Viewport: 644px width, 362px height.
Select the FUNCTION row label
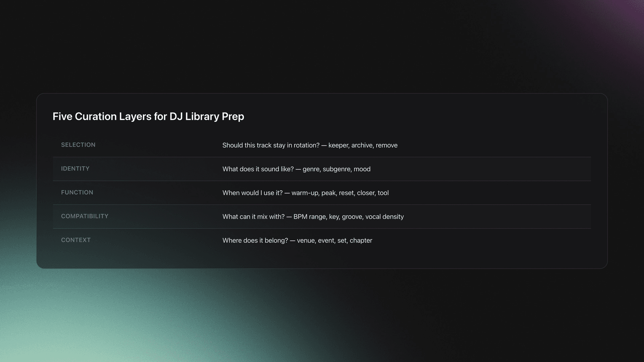coord(77,192)
